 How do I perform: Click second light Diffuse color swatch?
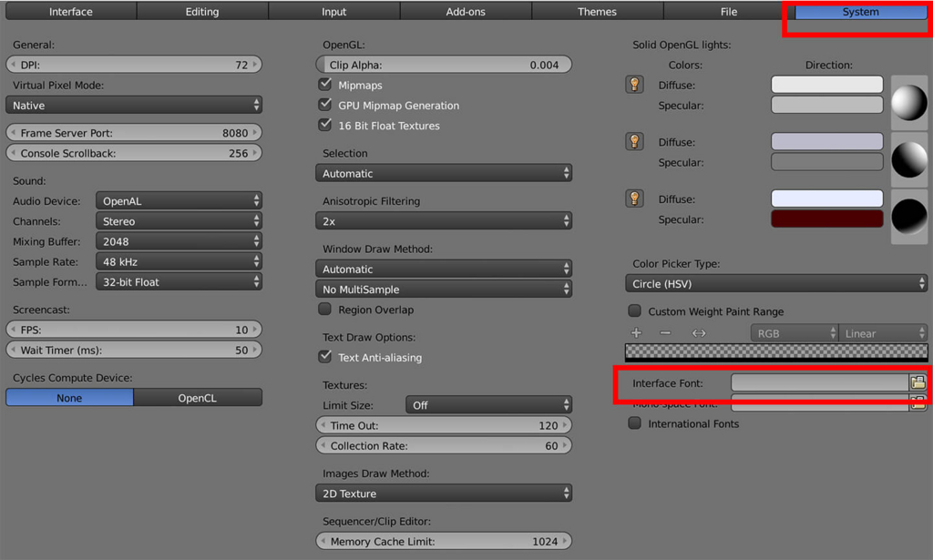pos(827,141)
